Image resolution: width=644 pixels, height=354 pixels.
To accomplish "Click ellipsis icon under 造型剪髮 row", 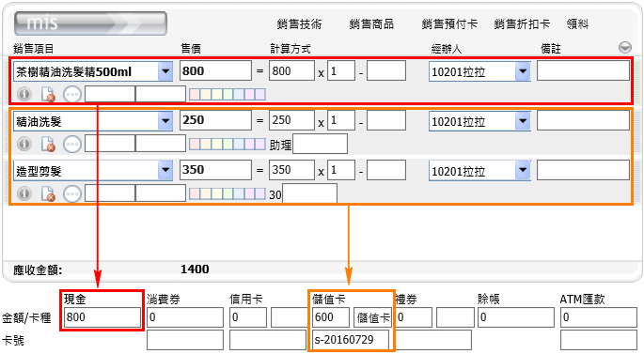I will [x=72, y=193].
